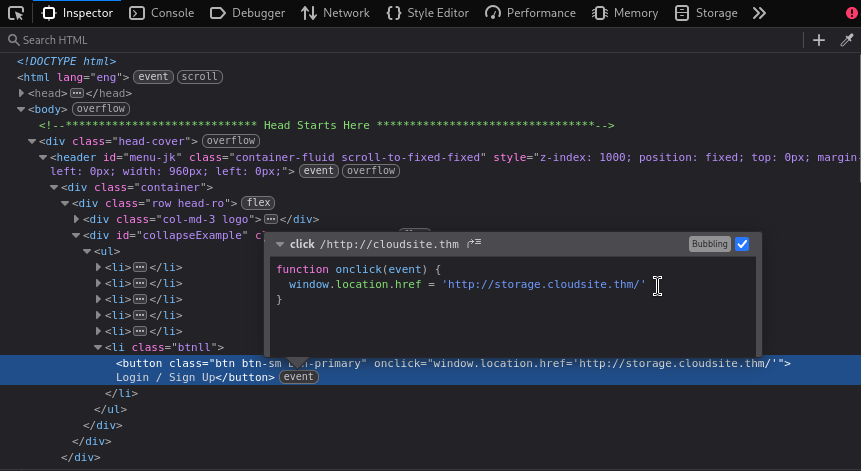Screen dimensions: 861x471
Task: Open the Performance tab
Action: [x=530, y=13]
